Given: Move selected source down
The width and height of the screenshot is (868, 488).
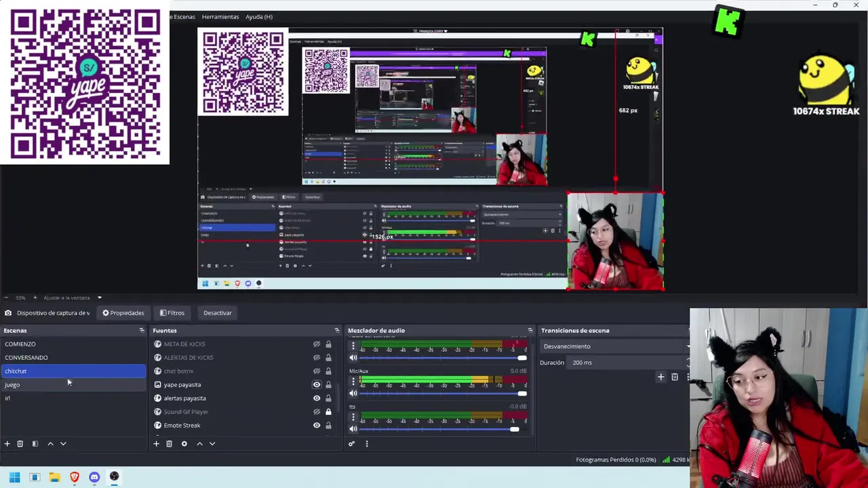Looking at the screenshot, I should click(x=212, y=443).
